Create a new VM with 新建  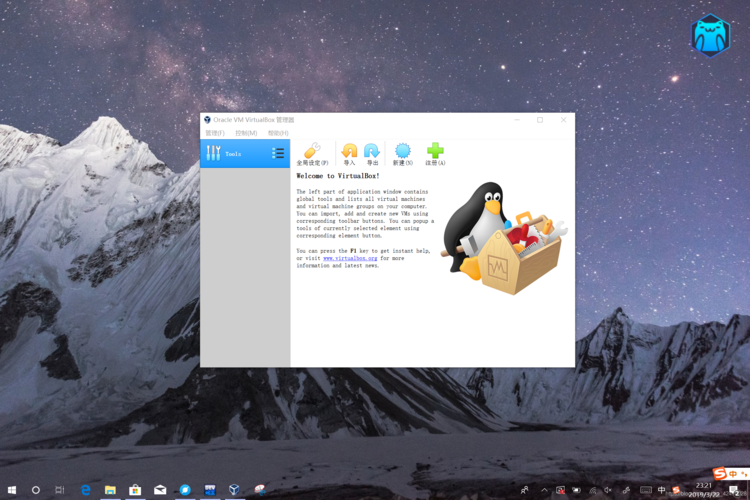(403, 154)
